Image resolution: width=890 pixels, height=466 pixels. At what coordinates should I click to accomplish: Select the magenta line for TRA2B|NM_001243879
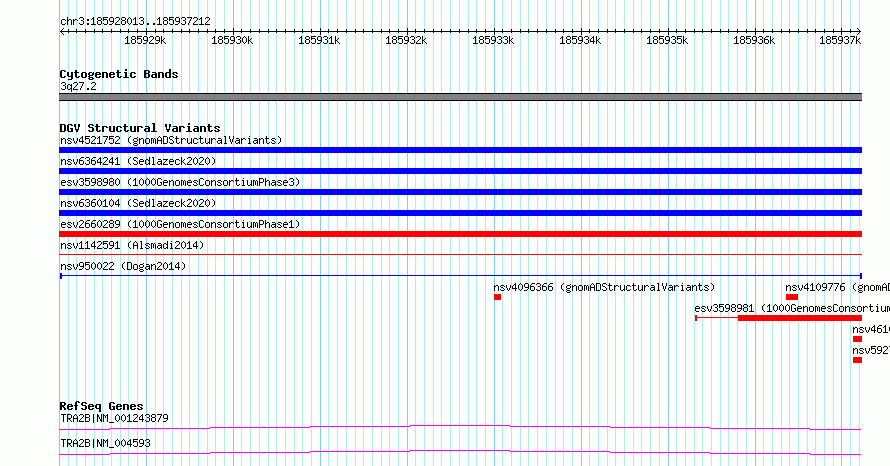tap(460, 427)
